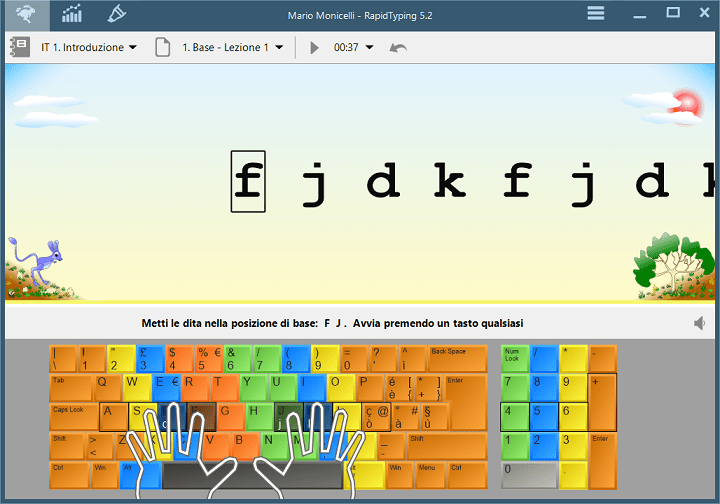Click the ç @ ò key
The height and width of the screenshot is (504, 720).
[x=377, y=417]
